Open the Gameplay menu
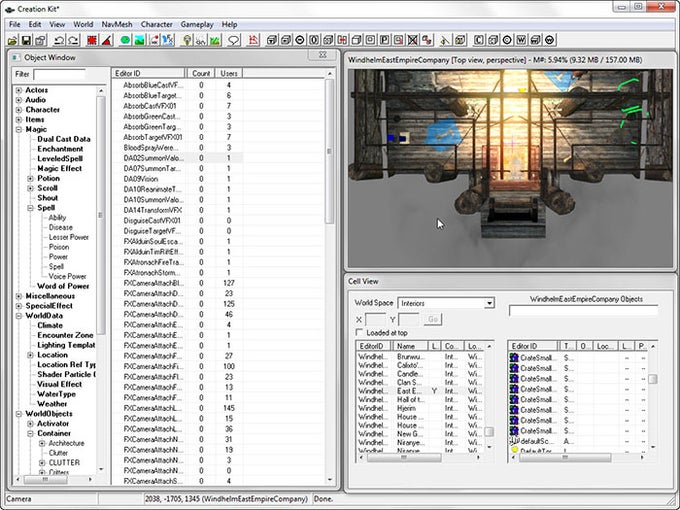The image size is (680, 510). (x=198, y=24)
